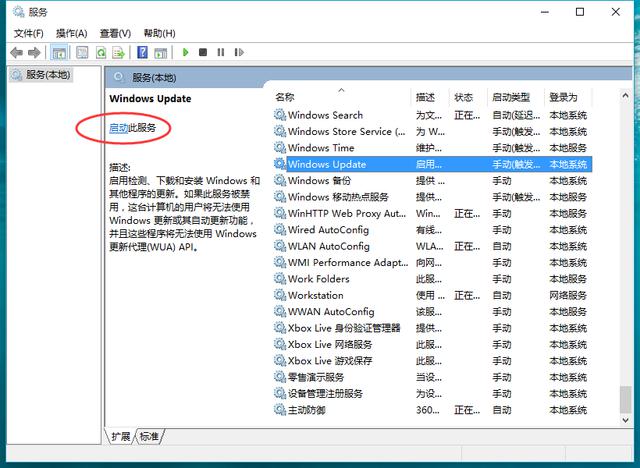The width and height of the screenshot is (640, 468).
Task: Open the 查看(V) menu
Action: tap(116, 33)
